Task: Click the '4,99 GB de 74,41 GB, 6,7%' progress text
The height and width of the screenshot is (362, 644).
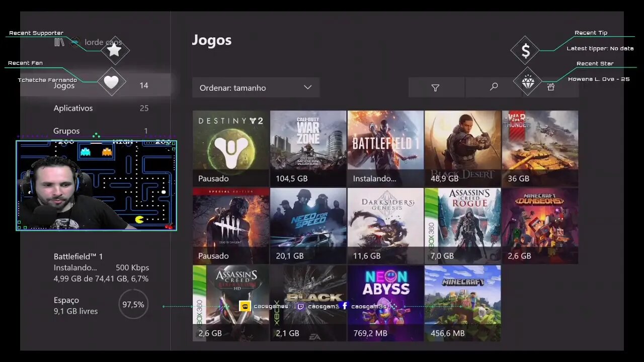Action: click(101, 279)
